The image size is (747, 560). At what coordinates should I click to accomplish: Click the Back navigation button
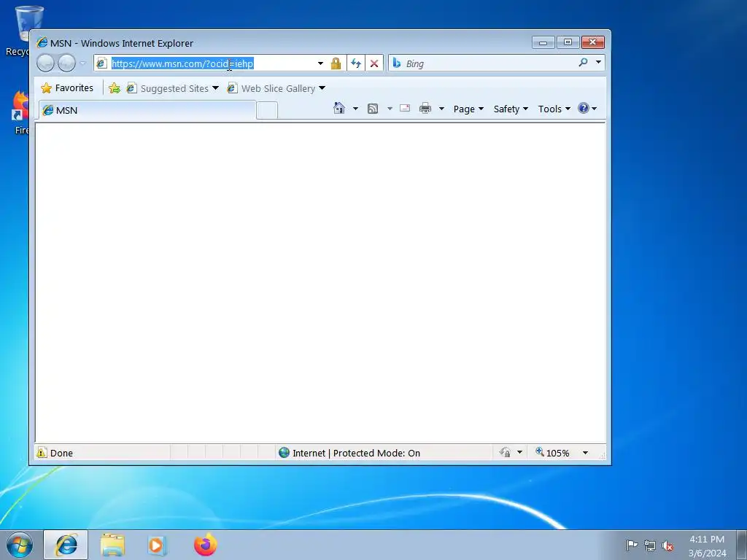pos(45,63)
